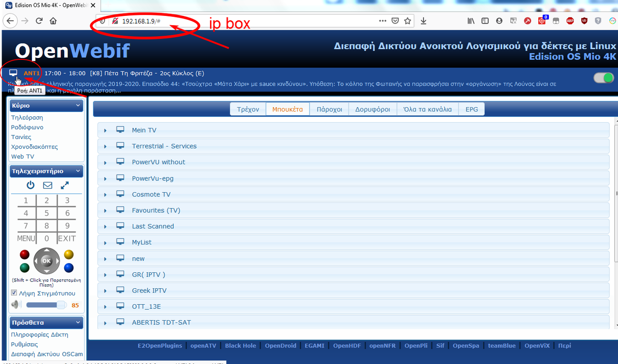The height and width of the screenshot is (364, 618).
Task: Mute volume with the speaker icon
Action: [x=16, y=305]
